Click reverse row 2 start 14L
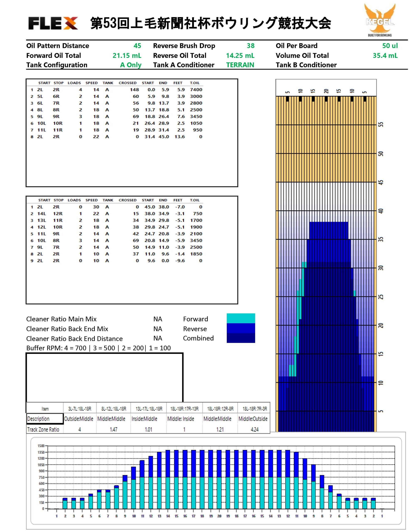The height and width of the screenshot is (532, 411). pyautogui.click(x=41, y=214)
